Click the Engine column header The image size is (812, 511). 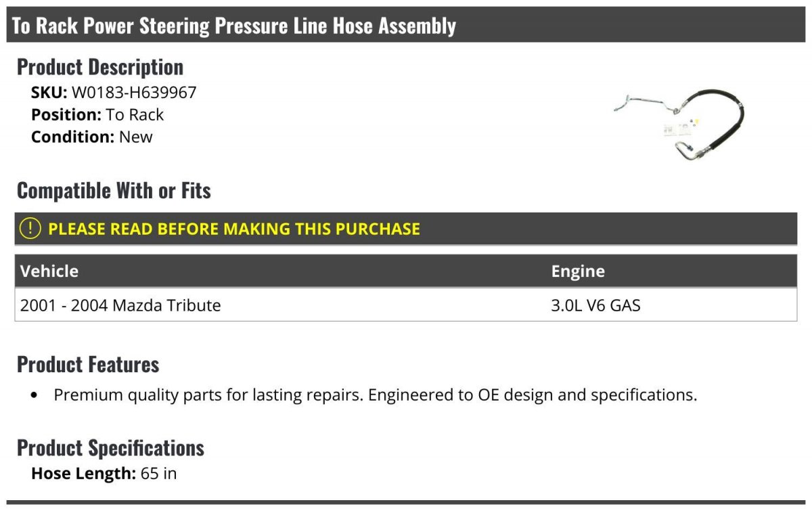(578, 271)
